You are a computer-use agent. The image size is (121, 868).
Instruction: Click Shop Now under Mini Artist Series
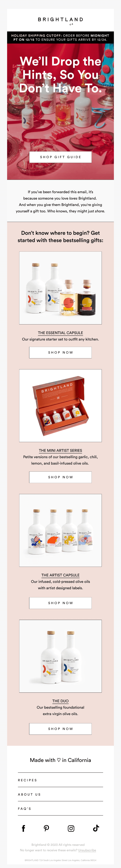coord(60,477)
